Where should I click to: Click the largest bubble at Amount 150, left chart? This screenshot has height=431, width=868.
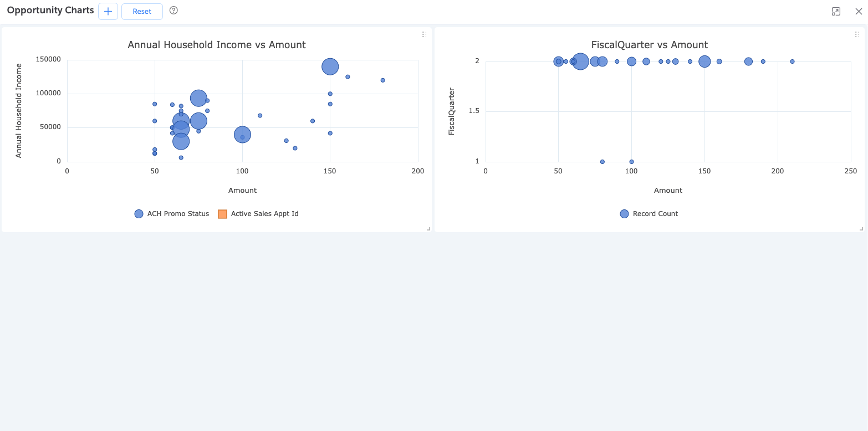(x=330, y=67)
